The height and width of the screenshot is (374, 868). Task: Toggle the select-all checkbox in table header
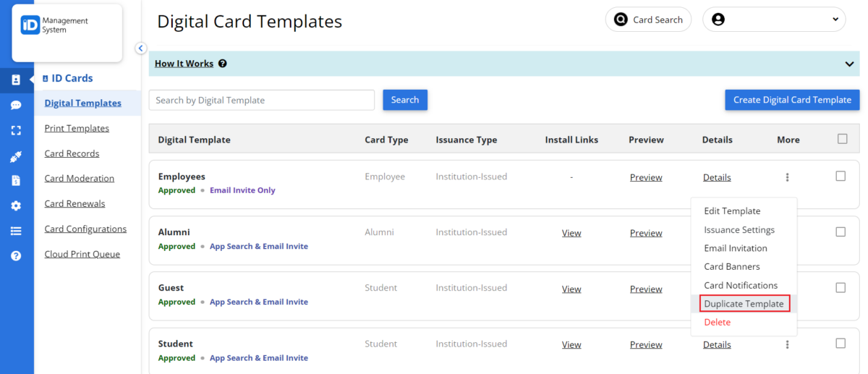coord(842,139)
